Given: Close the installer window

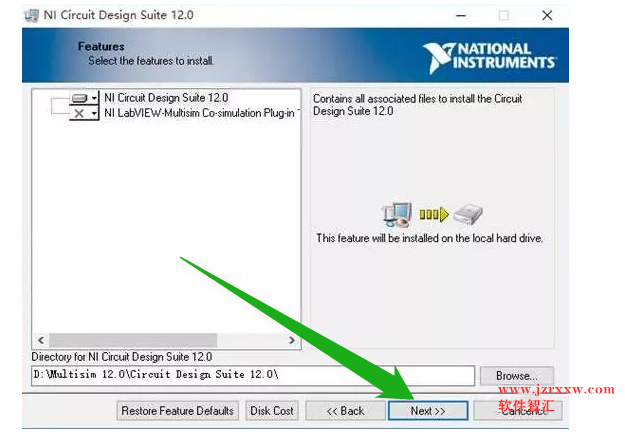Looking at the screenshot, I should [x=547, y=16].
